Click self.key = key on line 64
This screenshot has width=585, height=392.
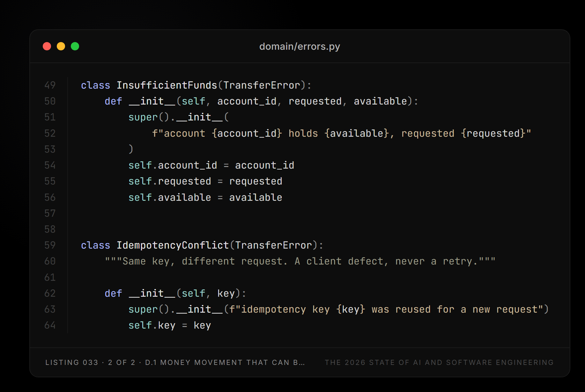(170, 325)
